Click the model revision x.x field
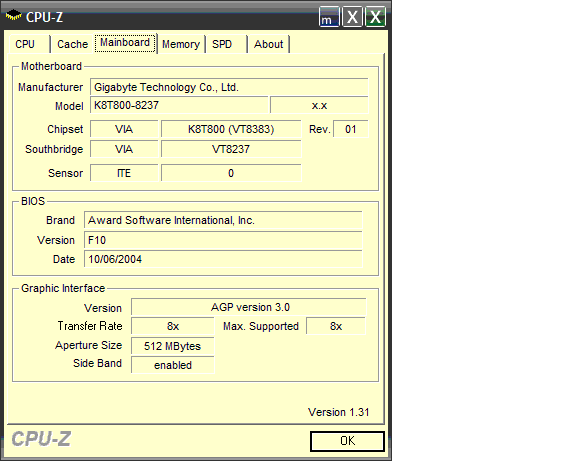Viewport: 576px width, 461px height. tap(319, 105)
